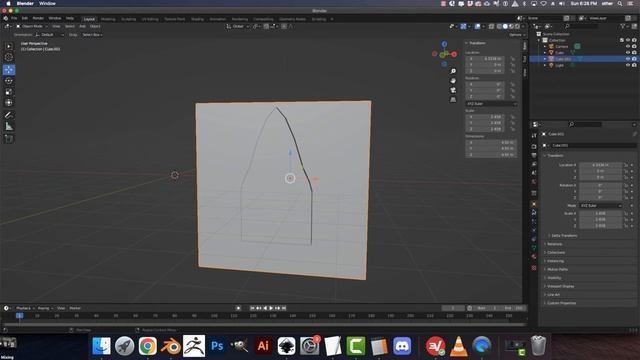Open Discord from the Dock
640x360 pixels.
pos(402,346)
